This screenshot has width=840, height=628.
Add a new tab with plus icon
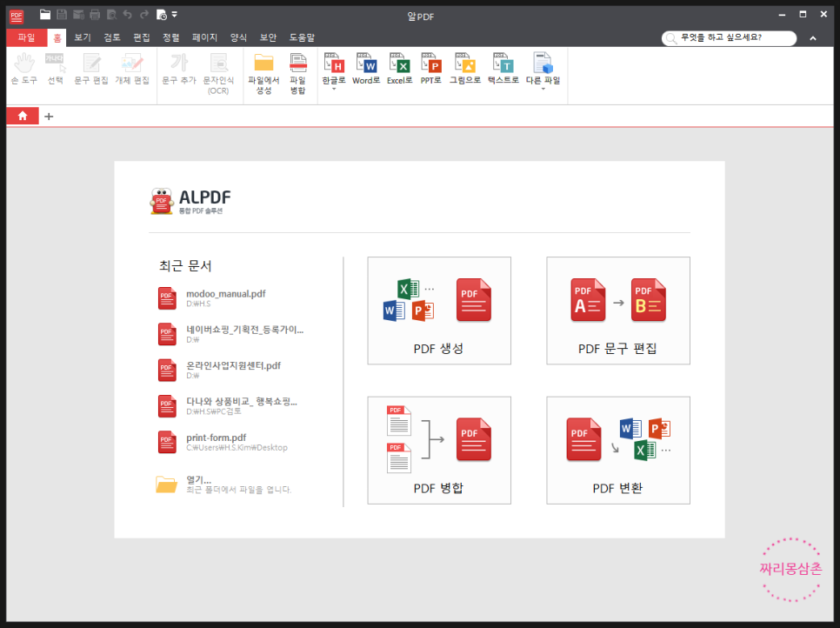[x=49, y=117]
